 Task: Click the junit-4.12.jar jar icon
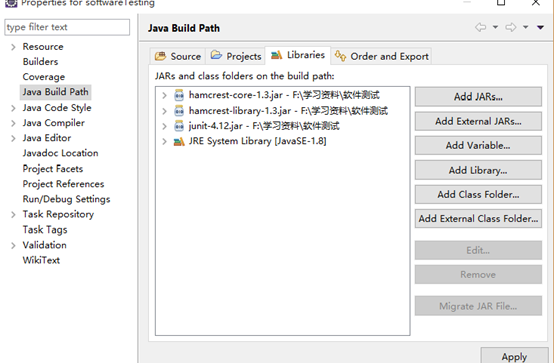(x=179, y=126)
